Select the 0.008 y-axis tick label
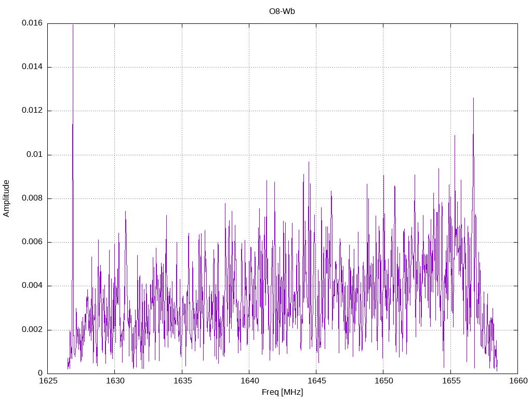Viewport: 532px width, 399px height. 32,198
